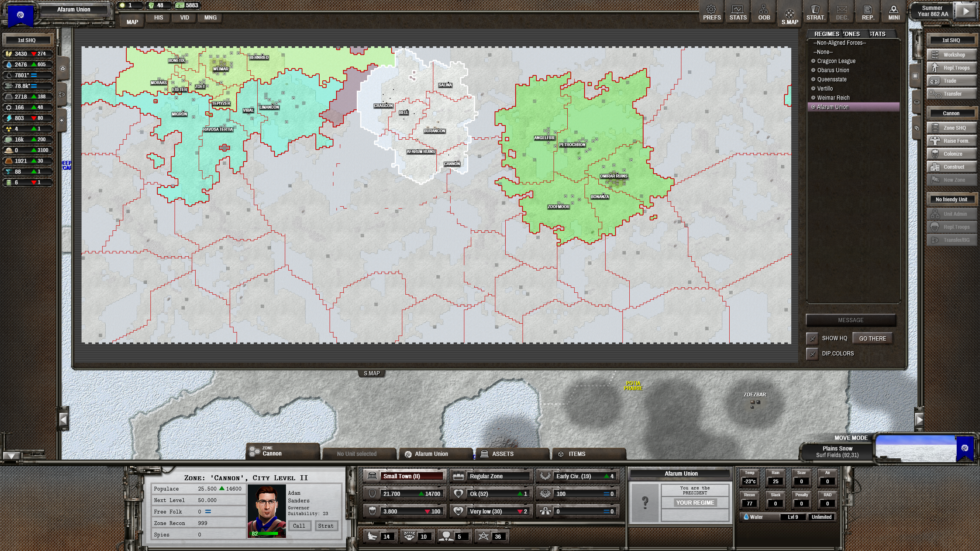This screenshot has width=980, height=551.
Task: Switch to the HIS tab
Action: (158, 18)
